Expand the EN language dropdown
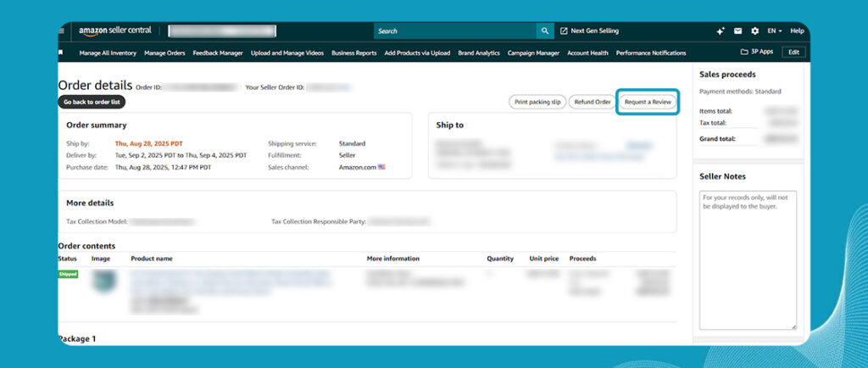This screenshot has height=368, width=868. (775, 31)
